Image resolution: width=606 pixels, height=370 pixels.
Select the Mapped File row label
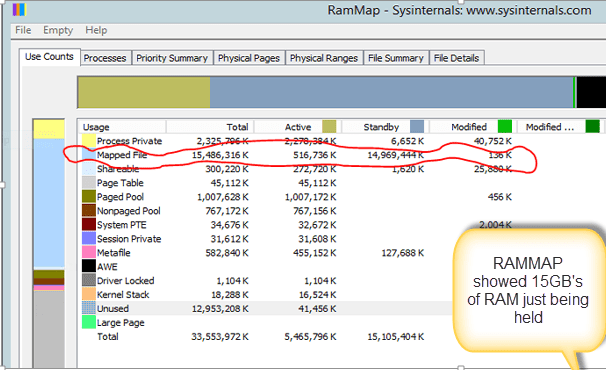pos(122,155)
